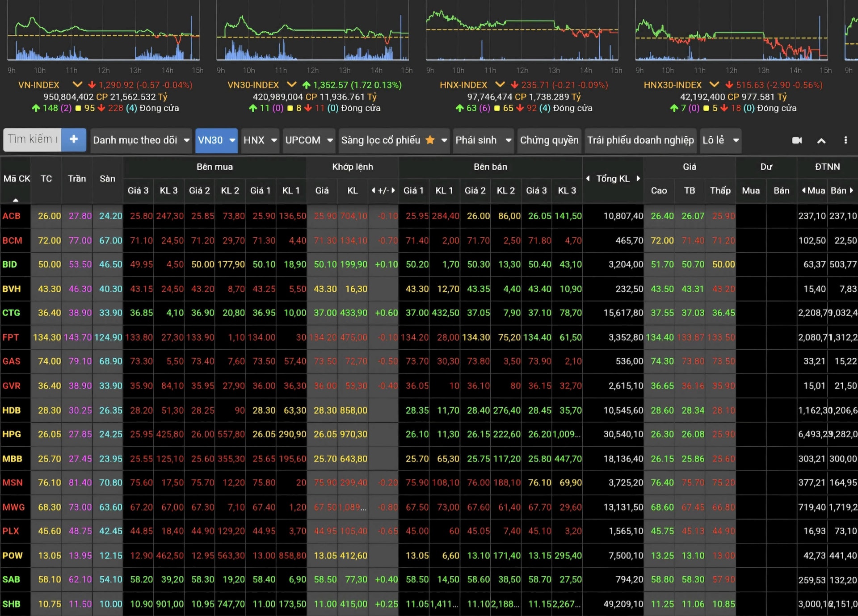Open stock HDB symbol
The width and height of the screenshot is (858, 616).
coord(12,410)
